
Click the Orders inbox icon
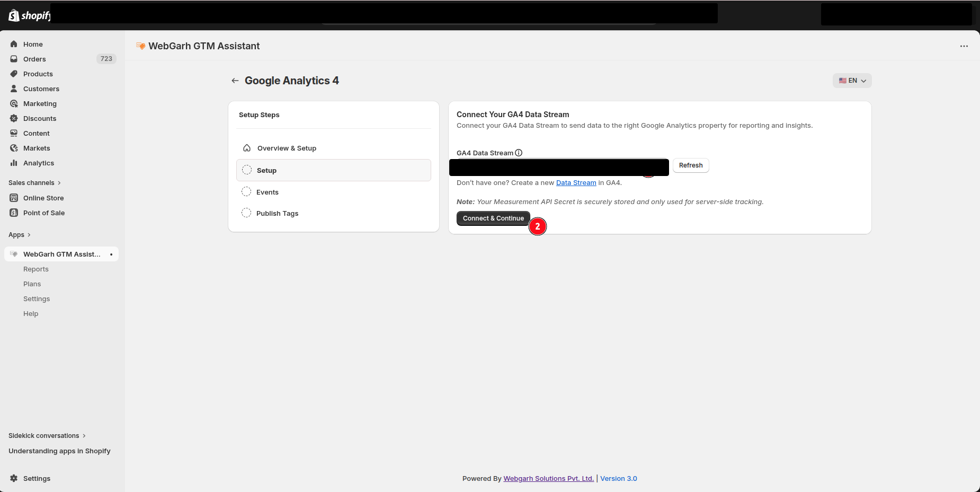pyautogui.click(x=14, y=59)
